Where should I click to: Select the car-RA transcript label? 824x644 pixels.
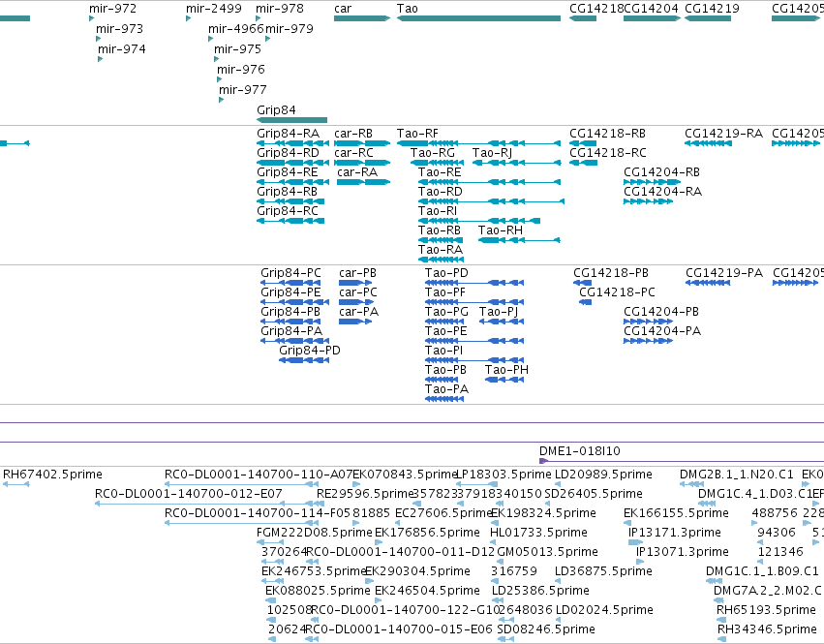tap(357, 172)
